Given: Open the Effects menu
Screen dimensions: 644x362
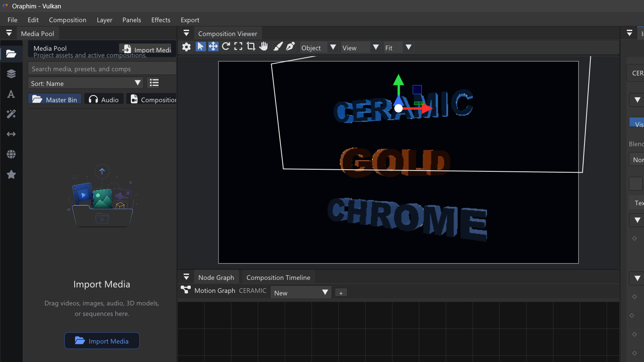Looking at the screenshot, I should [x=161, y=20].
